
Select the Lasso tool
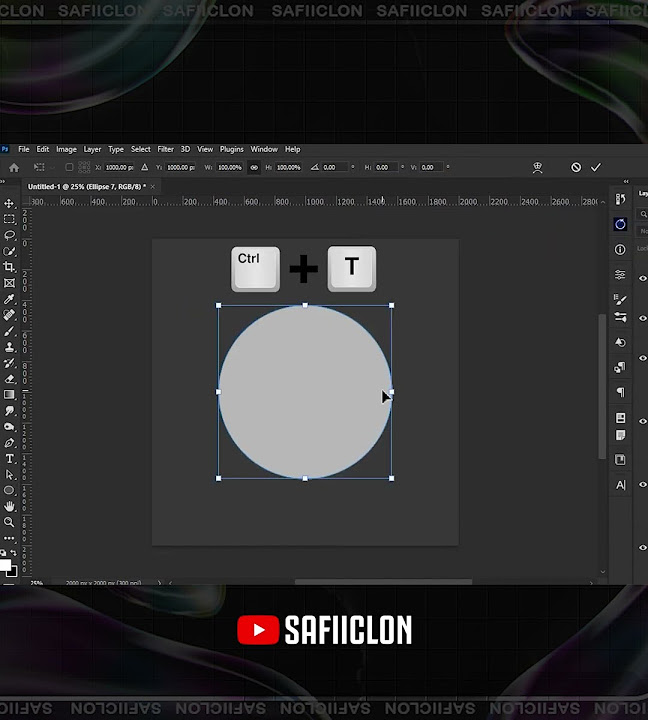[x=9, y=236]
